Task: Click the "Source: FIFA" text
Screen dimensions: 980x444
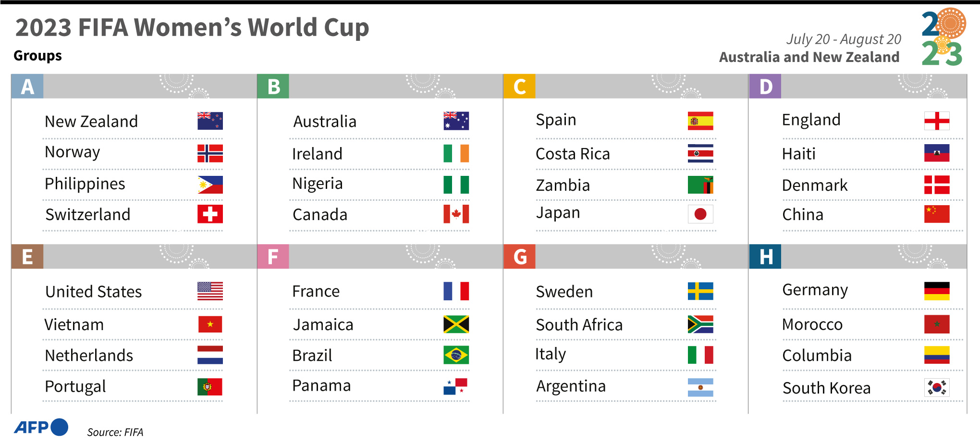Action: pyautogui.click(x=115, y=432)
